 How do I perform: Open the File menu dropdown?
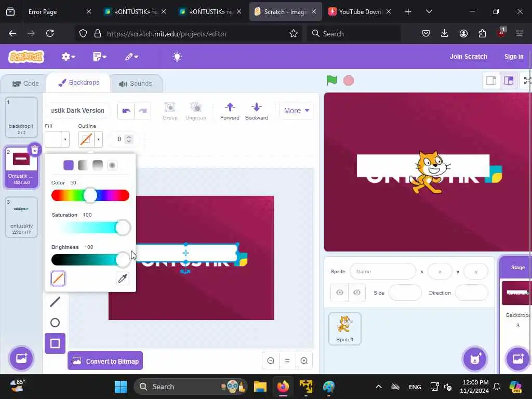(x=99, y=57)
